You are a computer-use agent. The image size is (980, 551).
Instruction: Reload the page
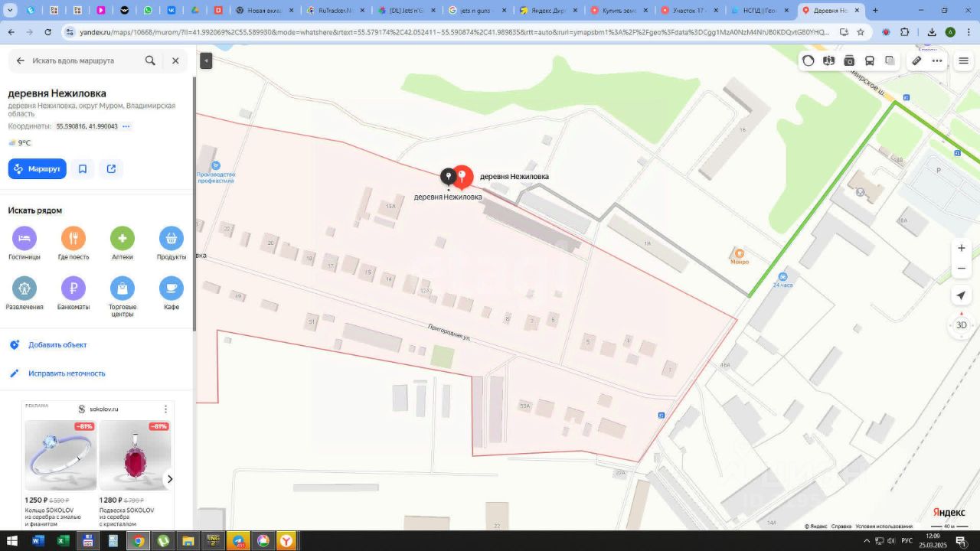pyautogui.click(x=48, y=32)
